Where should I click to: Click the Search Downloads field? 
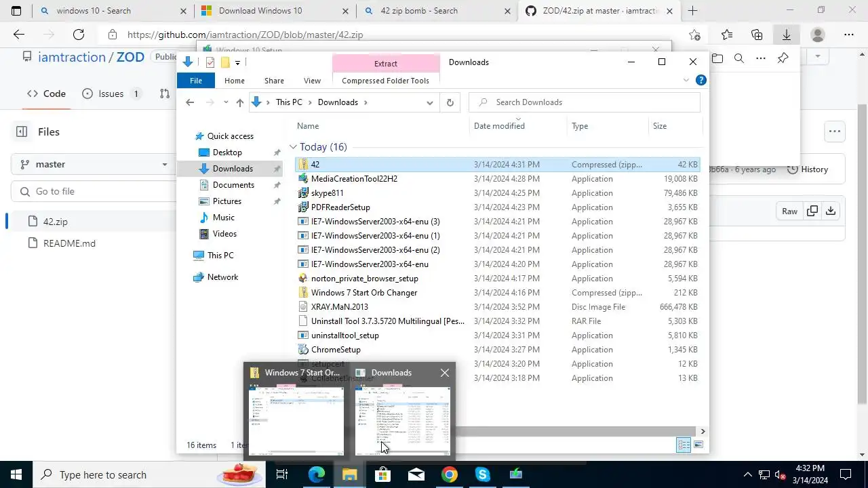(x=585, y=102)
